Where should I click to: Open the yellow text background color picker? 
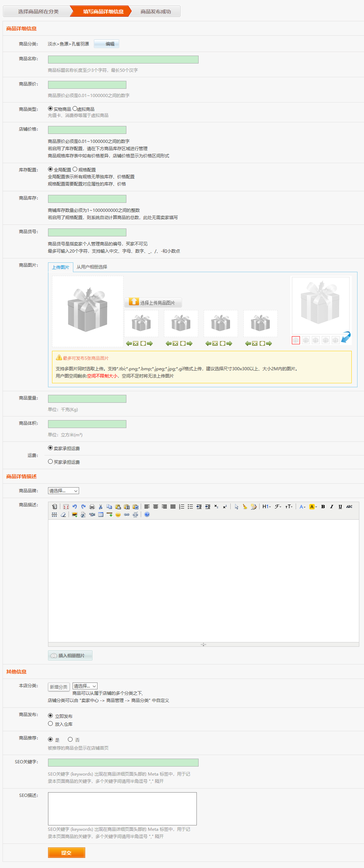pos(313,507)
